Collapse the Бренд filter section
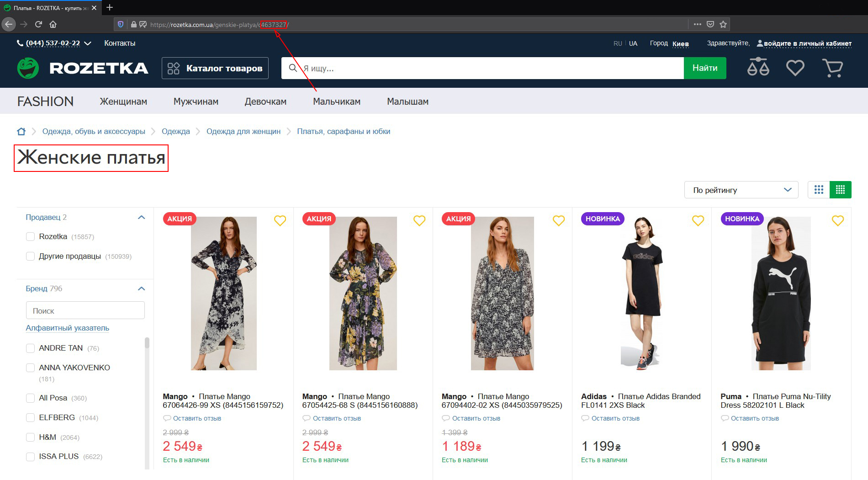The width and height of the screenshot is (868, 480). (141, 289)
